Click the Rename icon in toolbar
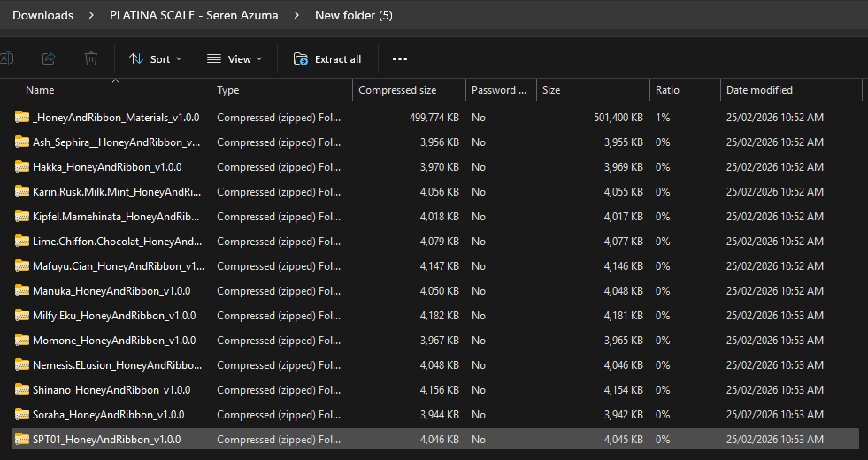This screenshot has width=868, height=460. [7, 58]
